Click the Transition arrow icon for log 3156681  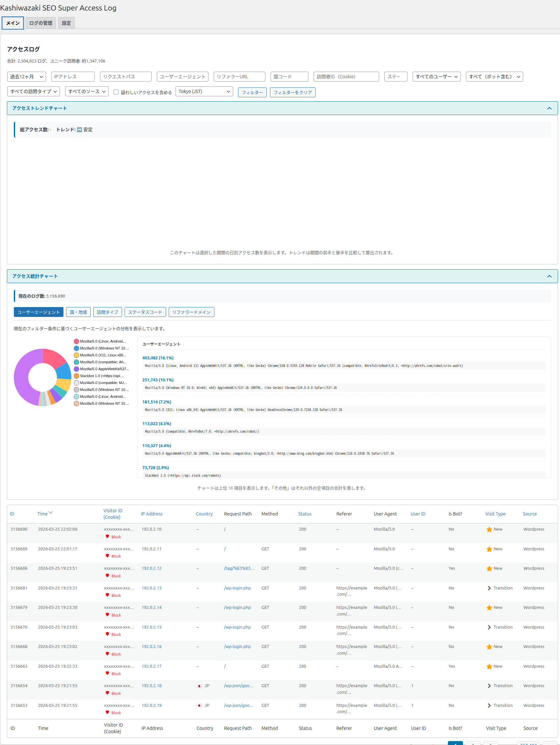pos(489,588)
